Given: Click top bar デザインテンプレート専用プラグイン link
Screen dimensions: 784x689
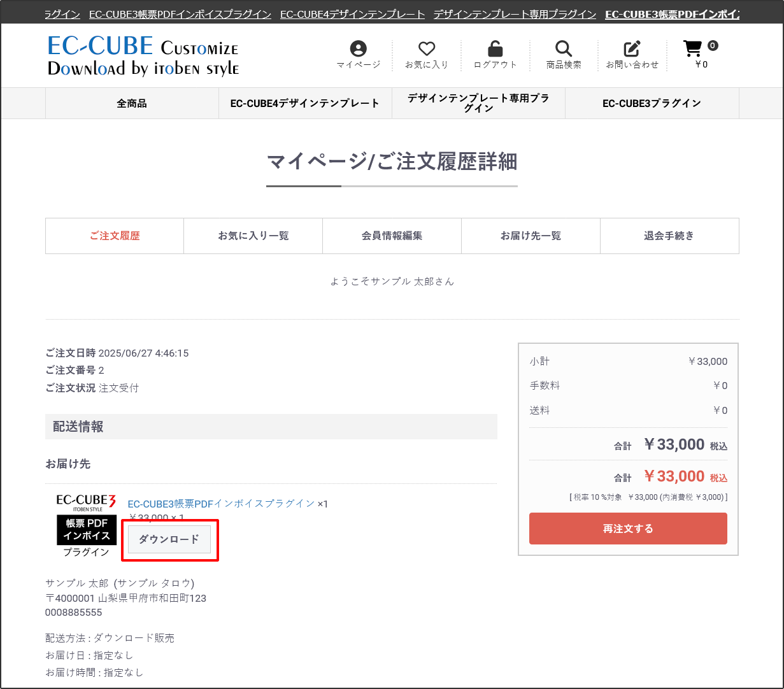Looking at the screenshot, I should pyautogui.click(x=515, y=14).
